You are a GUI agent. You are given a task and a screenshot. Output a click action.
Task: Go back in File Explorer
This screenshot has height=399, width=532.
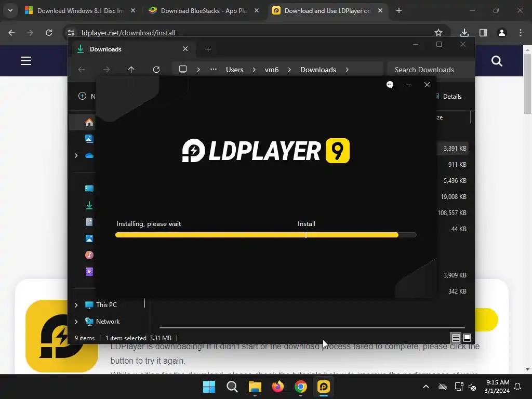(82, 70)
